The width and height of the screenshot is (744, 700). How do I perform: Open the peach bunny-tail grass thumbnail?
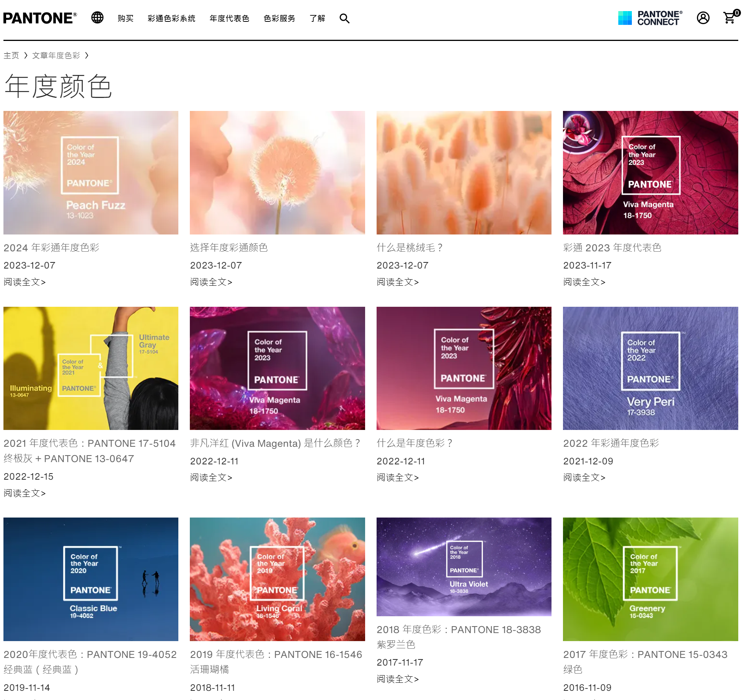[464, 173]
